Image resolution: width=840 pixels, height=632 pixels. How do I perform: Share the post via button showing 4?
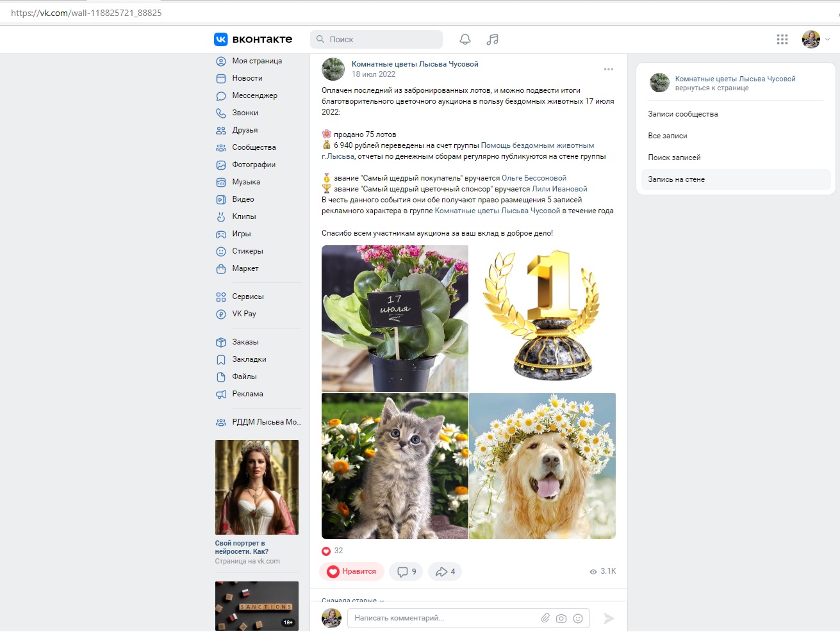tap(445, 572)
